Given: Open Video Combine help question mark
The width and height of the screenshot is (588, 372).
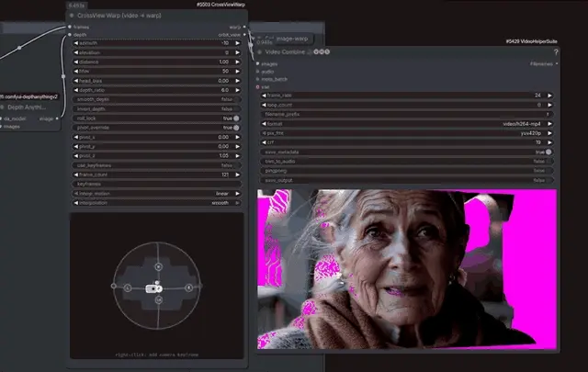Looking at the screenshot, I should pos(556,52).
